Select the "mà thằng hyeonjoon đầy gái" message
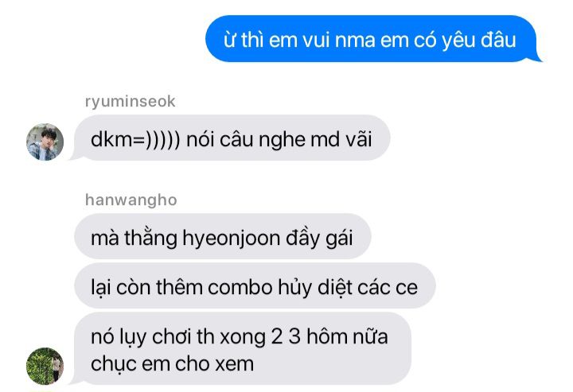This screenshot has width=573, height=392. tap(223, 236)
